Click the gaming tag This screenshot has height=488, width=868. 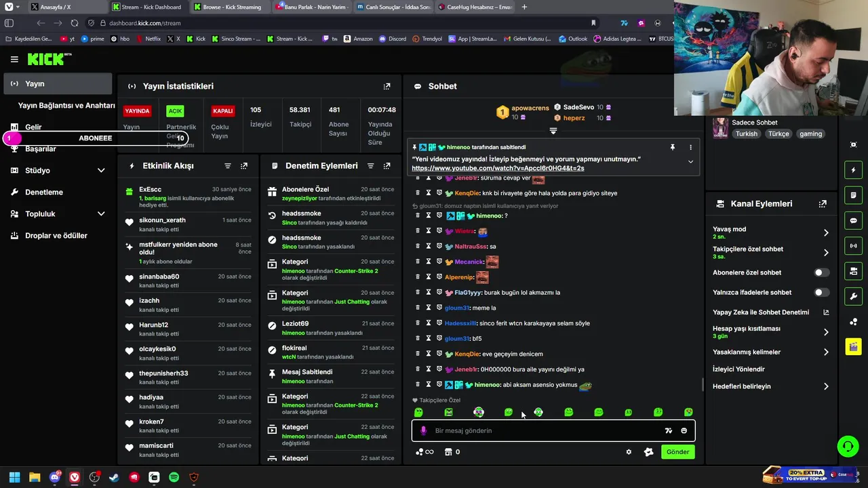(810, 134)
